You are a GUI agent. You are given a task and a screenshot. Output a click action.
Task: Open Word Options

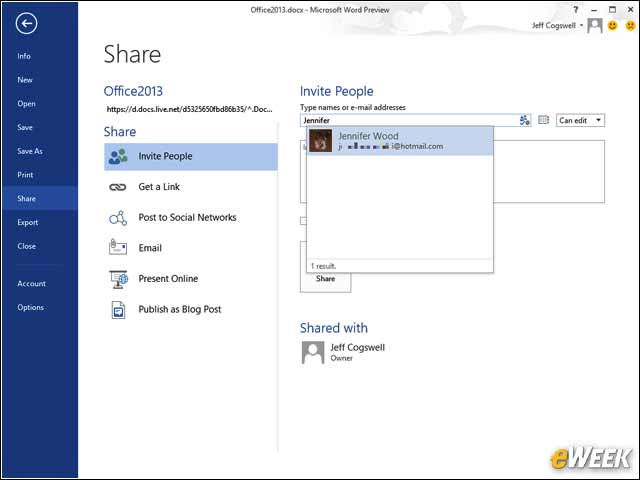point(30,307)
